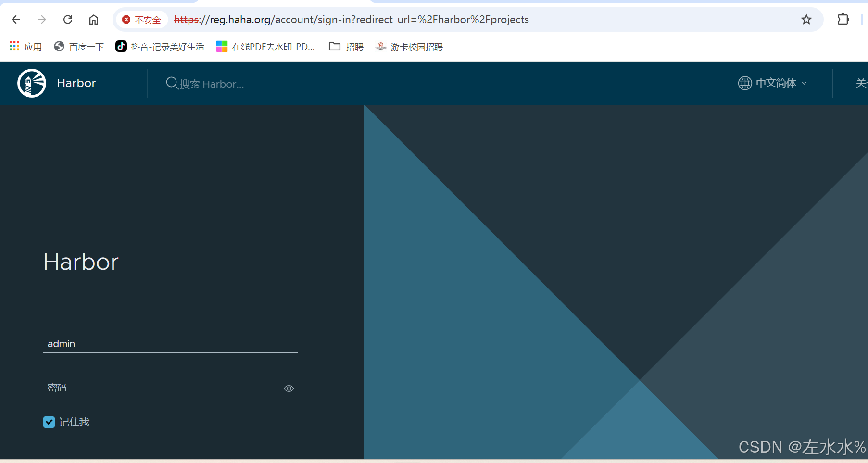Click the Harbor title in the header
The width and height of the screenshot is (868, 463).
point(76,83)
